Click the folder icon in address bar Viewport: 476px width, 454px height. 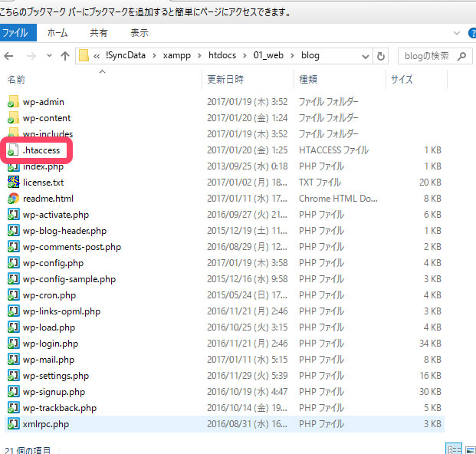[x=84, y=55]
